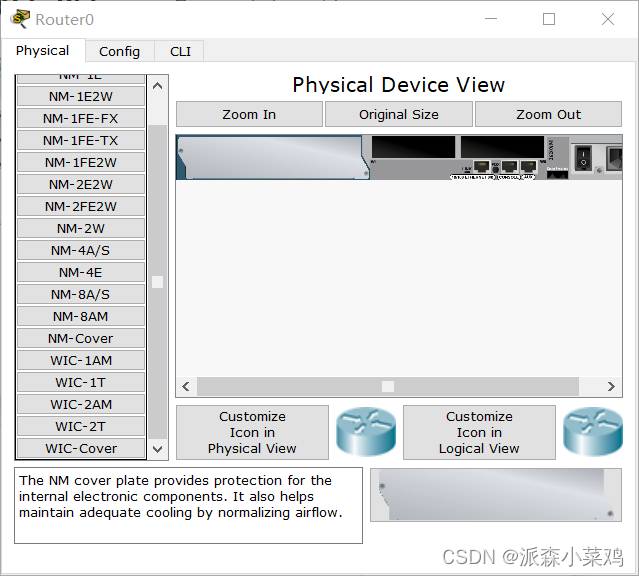The width and height of the screenshot is (639, 576).
Task: Select the WIC-1T module
Action: point(81,383)
